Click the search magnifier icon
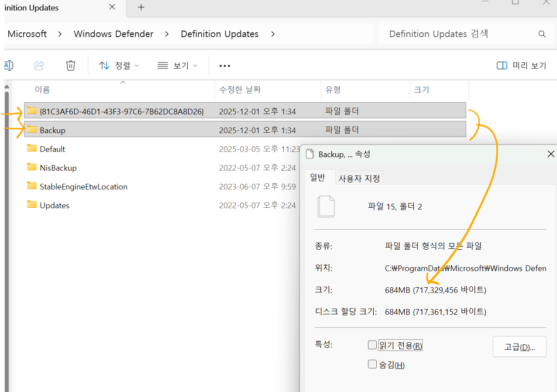Image resolution: width=557 pixels, height=392 pixels. 542,34
